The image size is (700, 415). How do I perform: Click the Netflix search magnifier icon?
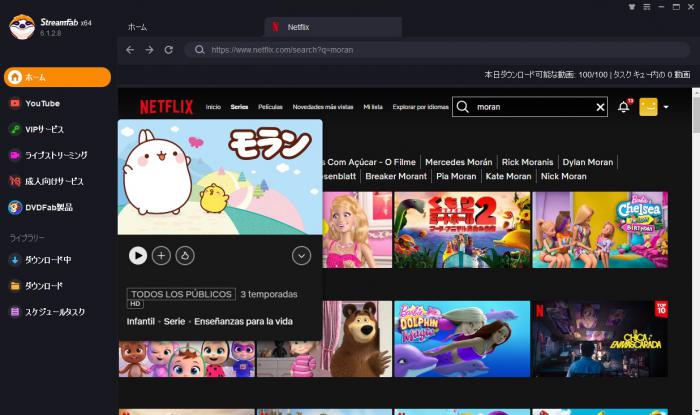tap(463, 107)
